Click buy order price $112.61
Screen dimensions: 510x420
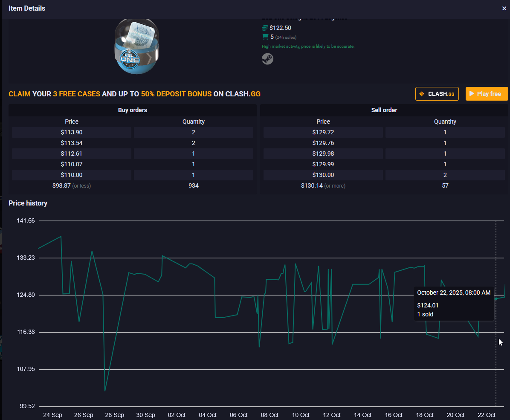(72, 154)
